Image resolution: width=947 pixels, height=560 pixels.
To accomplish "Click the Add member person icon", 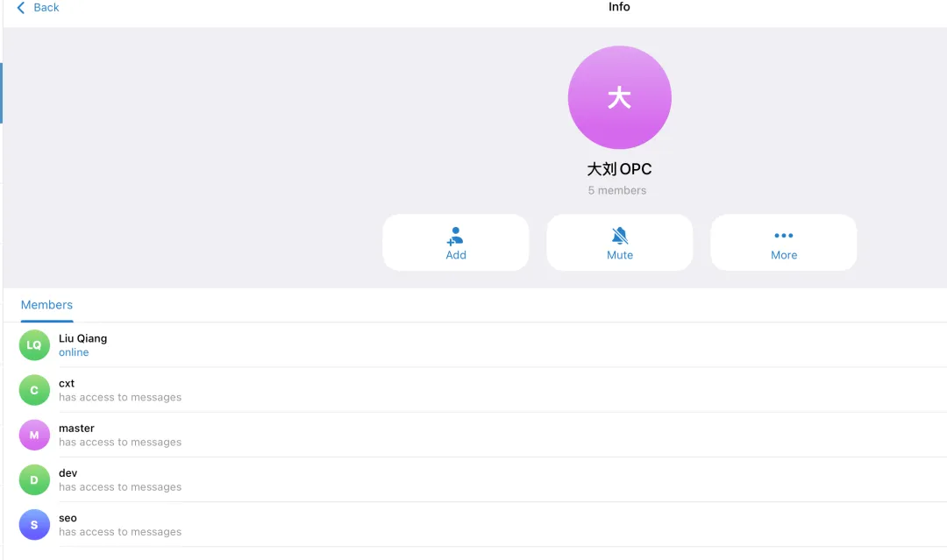I will (455, 236).
